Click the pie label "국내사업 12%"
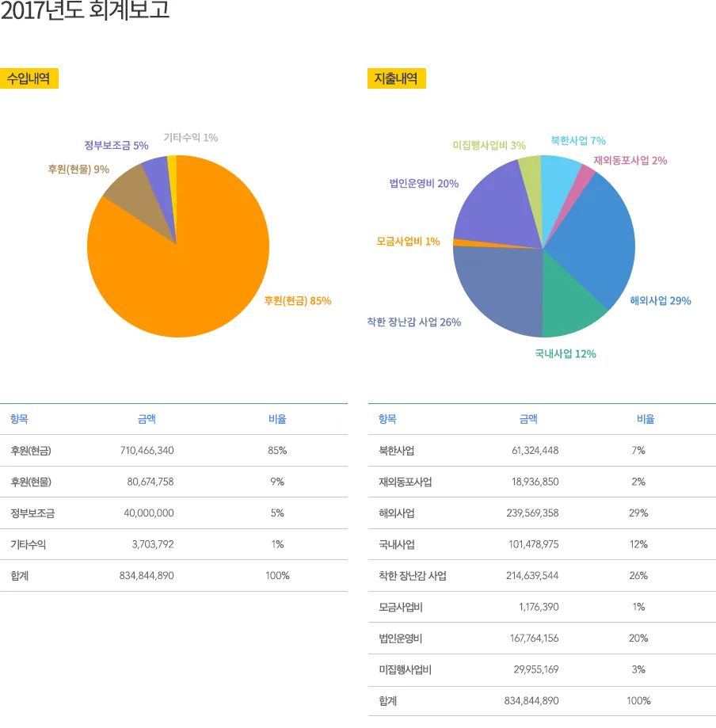This screenshot has width=716, height=728. click(565, 354)
